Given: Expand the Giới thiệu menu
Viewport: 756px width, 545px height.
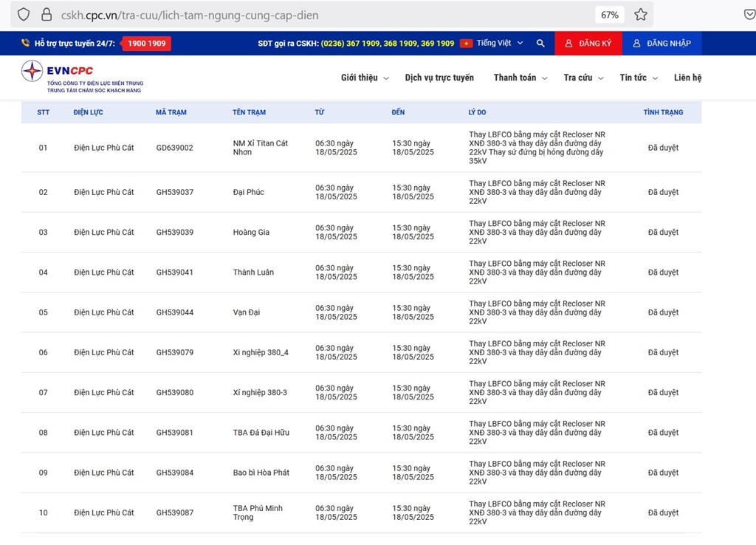Looking at the screenshot, I should (x=364, y=78).
